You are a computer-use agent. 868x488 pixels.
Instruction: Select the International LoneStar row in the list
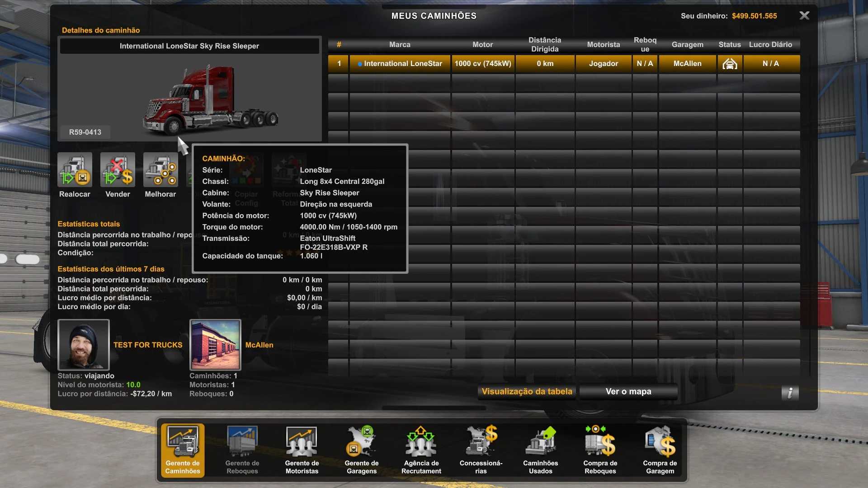400,63
